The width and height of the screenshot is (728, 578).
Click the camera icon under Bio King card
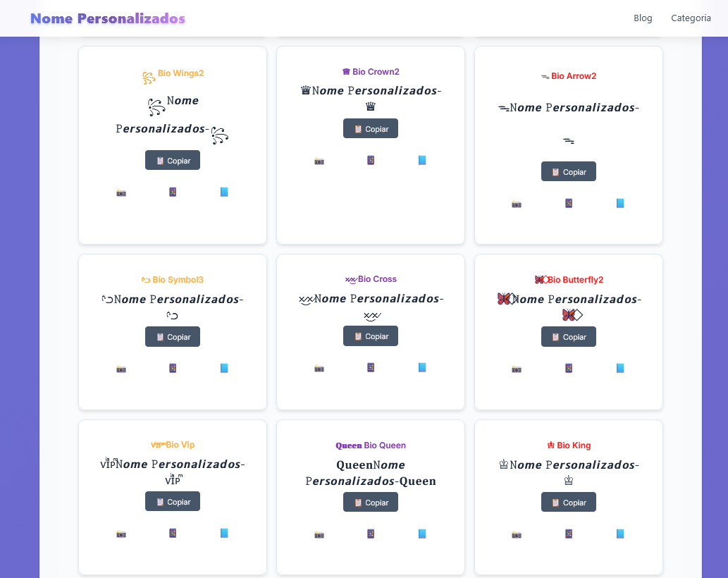click(517, 534)
